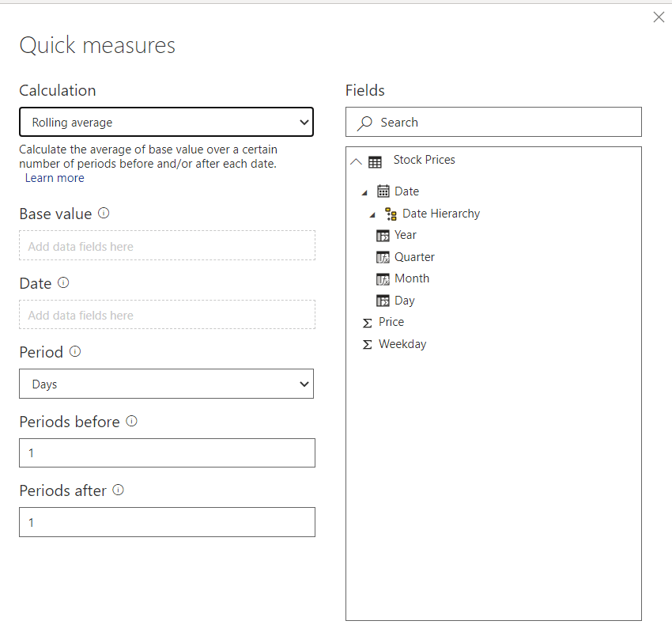
Task: Click the Year field icon
Action: (x=383, y=236)
